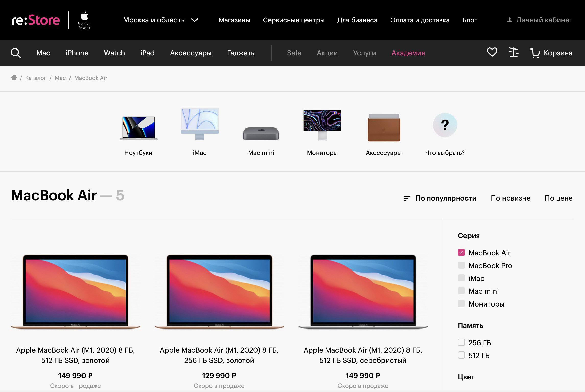Open the Сервисные центры link
Screen dimensions: 585x392
coord(294,20)
